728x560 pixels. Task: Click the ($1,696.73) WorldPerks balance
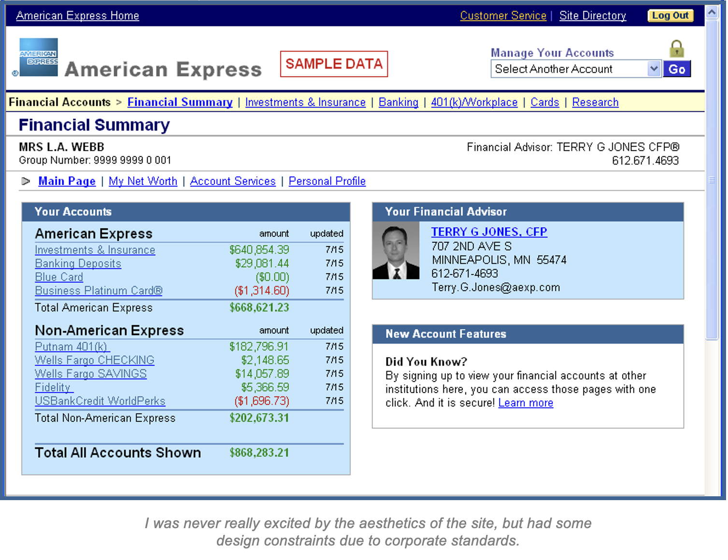[261, 401]
